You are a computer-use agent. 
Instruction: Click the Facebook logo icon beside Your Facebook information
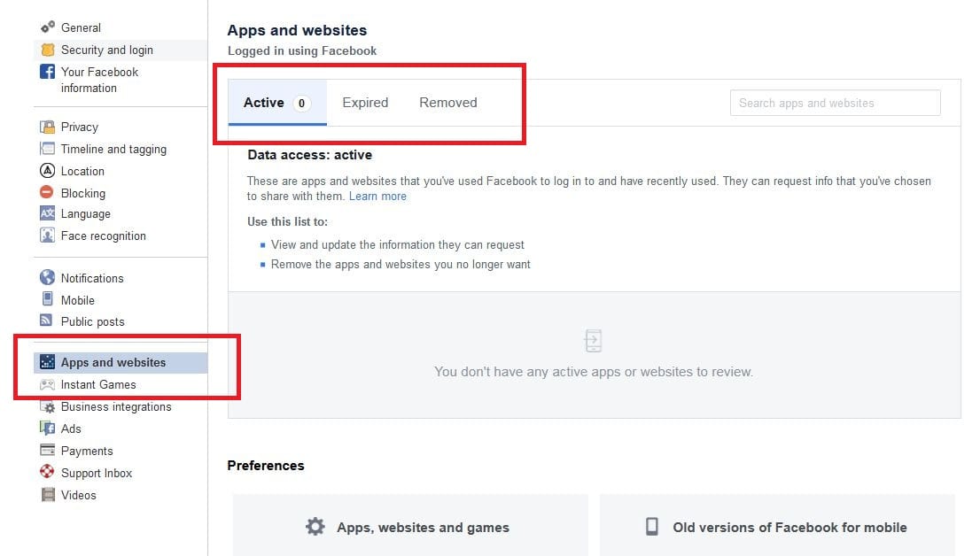tap(48, 73)
